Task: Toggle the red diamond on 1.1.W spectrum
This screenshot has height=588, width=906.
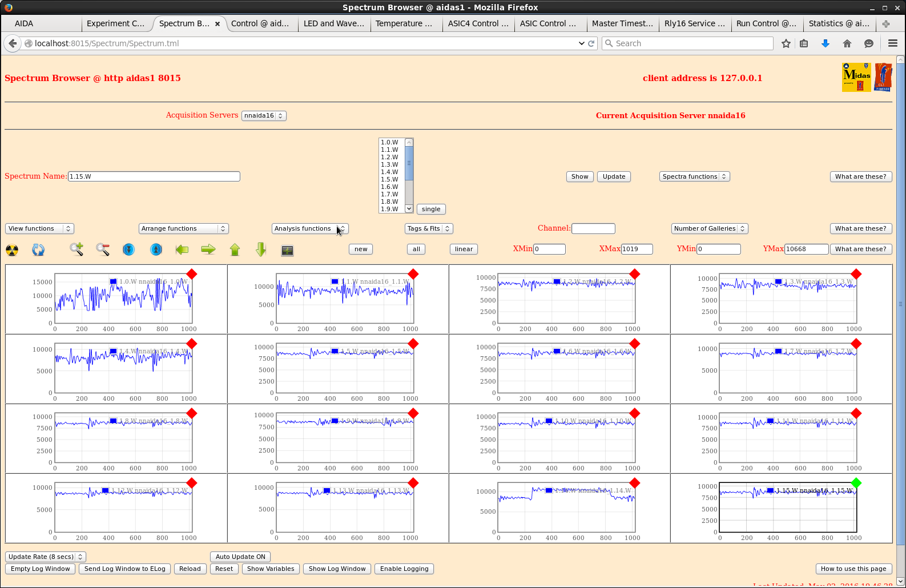Action: pos(413,274)
